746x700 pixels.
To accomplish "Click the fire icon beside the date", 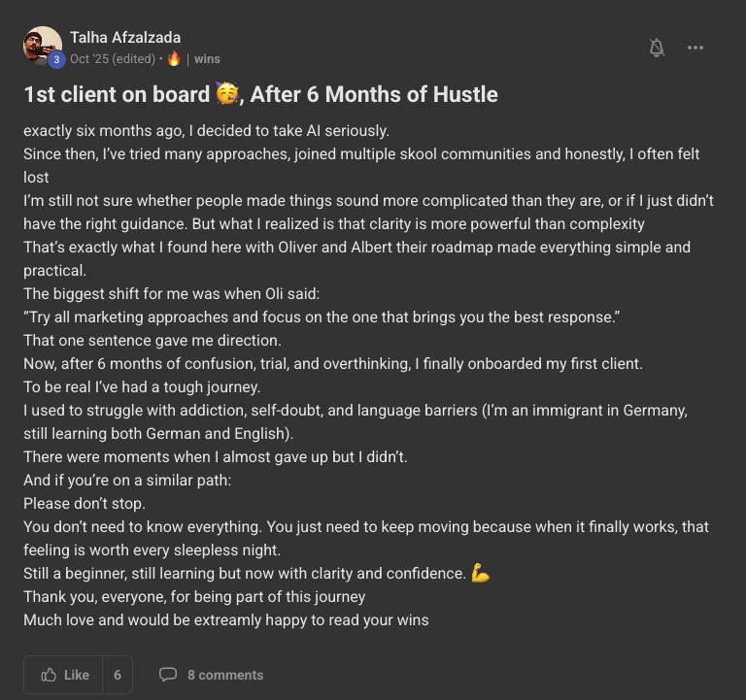I will (174, 59).
